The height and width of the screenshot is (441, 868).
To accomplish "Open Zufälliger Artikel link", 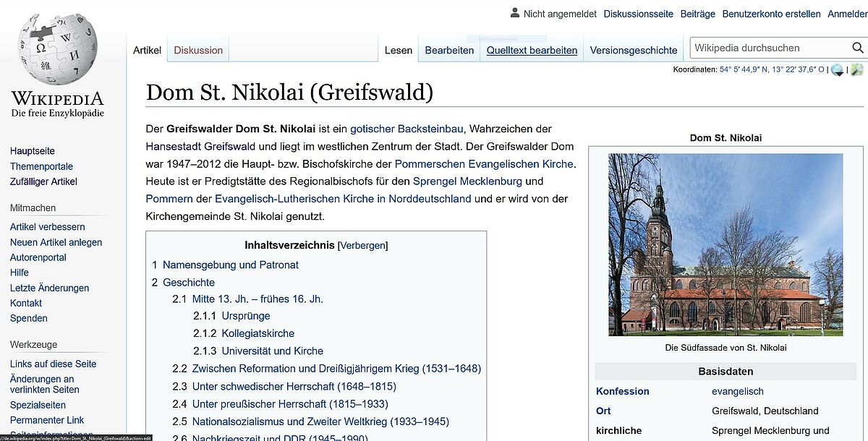I will coord(43,181).
